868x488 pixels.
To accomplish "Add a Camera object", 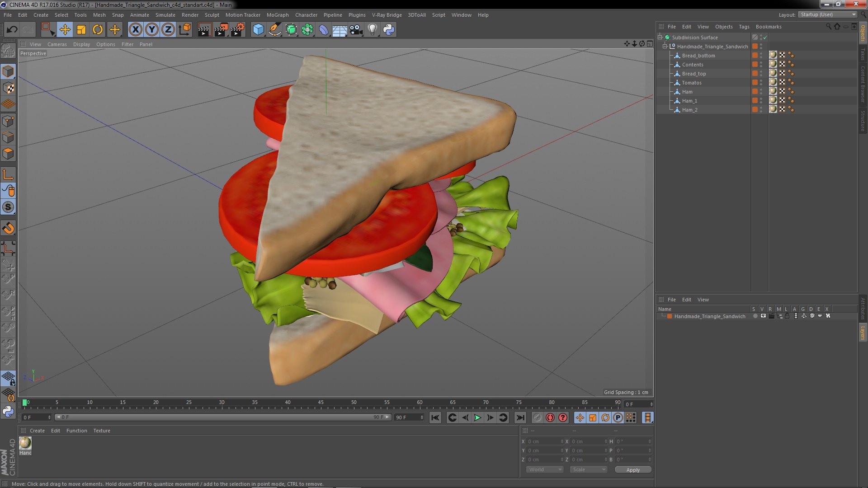I will (x=356, y=30).
